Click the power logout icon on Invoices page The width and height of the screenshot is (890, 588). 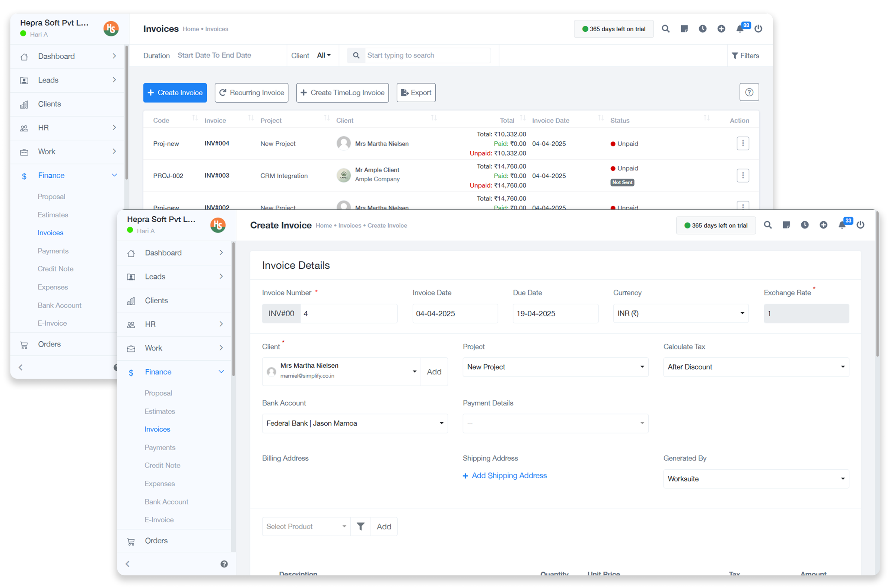(758, 29)
